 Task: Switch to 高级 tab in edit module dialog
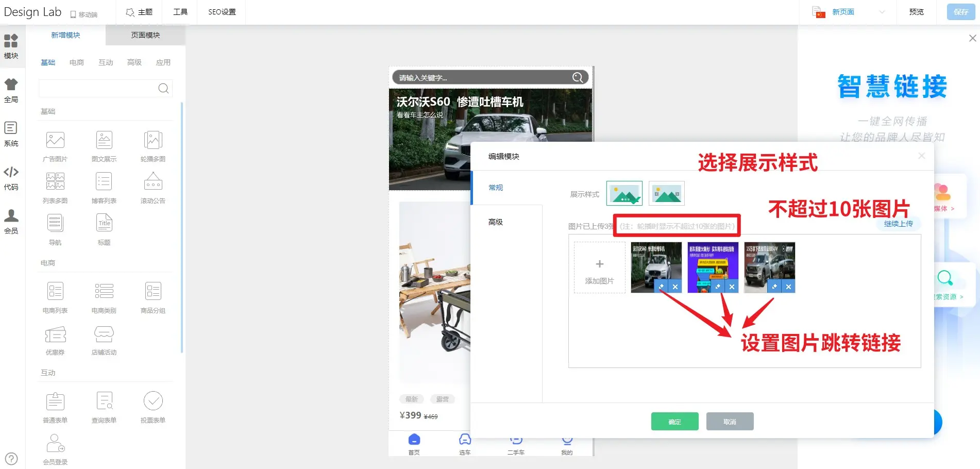tap(495, 222)
